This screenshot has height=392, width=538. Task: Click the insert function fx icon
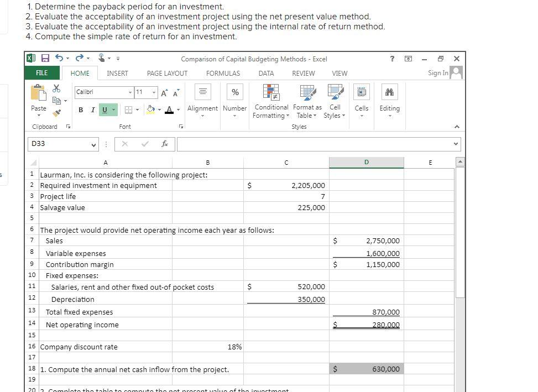[165, 144]
